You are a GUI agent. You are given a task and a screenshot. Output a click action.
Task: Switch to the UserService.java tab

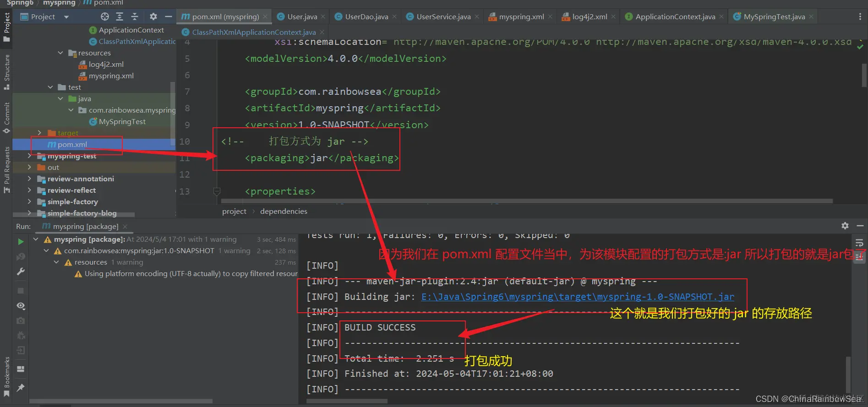pos(443,17)
